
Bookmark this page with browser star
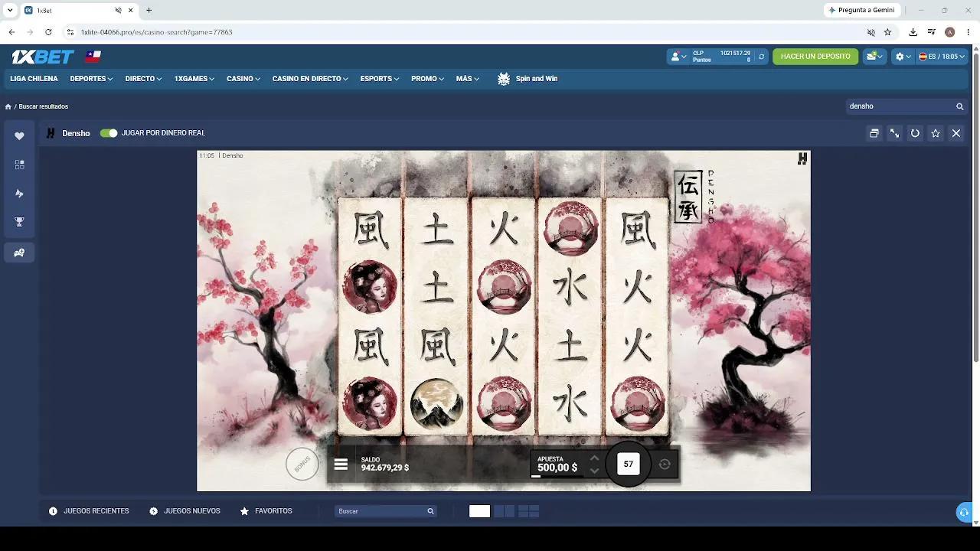(887, 32)
